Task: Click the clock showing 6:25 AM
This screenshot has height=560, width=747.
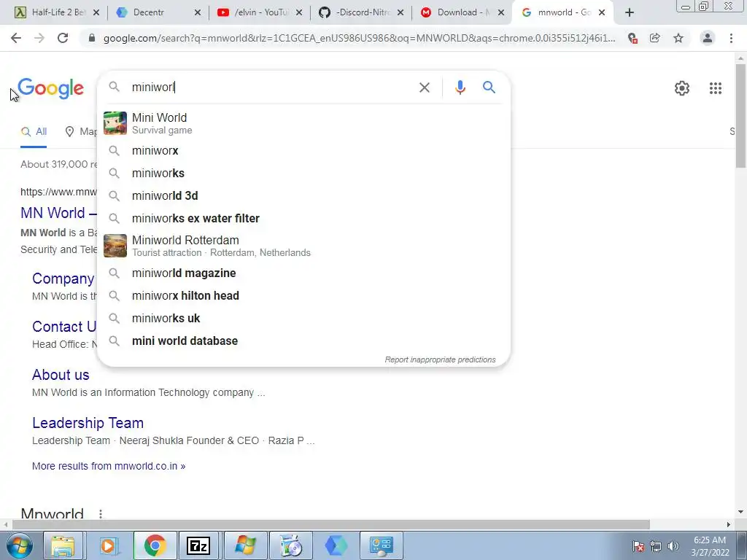Action: coord(710,546)
